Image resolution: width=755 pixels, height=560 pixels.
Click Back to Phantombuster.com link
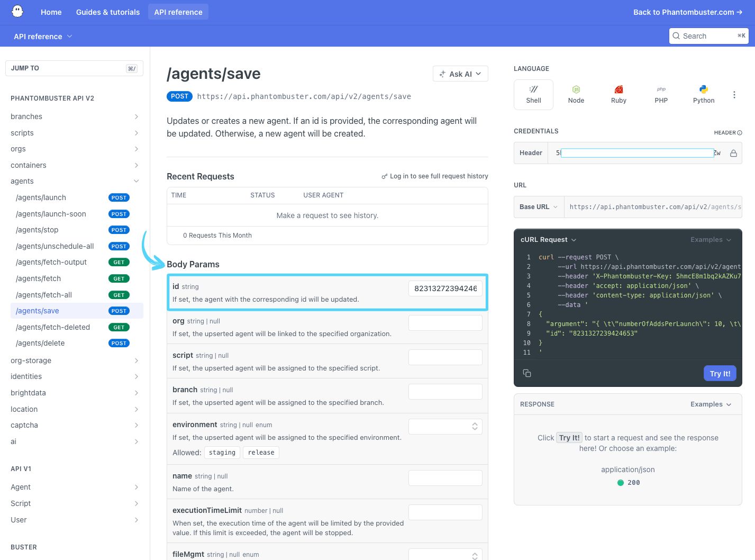(688, 12)
